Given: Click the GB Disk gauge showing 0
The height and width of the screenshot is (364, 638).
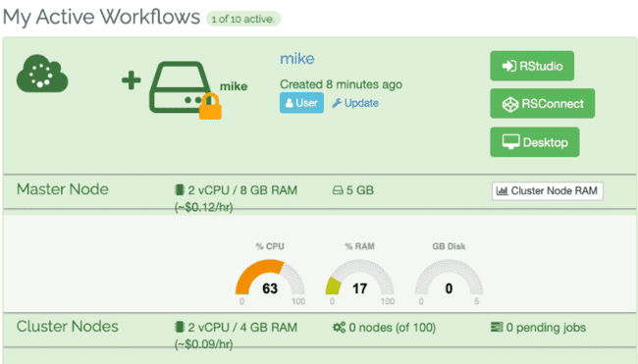Looking at the screenshot, I should pos(449,278).
